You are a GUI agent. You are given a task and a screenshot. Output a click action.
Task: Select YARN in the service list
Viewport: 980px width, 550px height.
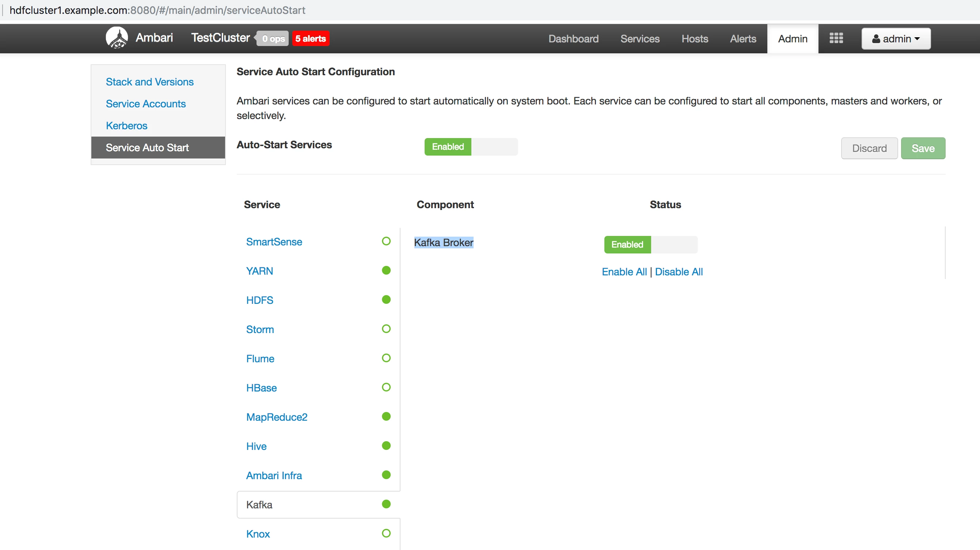(x=259, y=271)
